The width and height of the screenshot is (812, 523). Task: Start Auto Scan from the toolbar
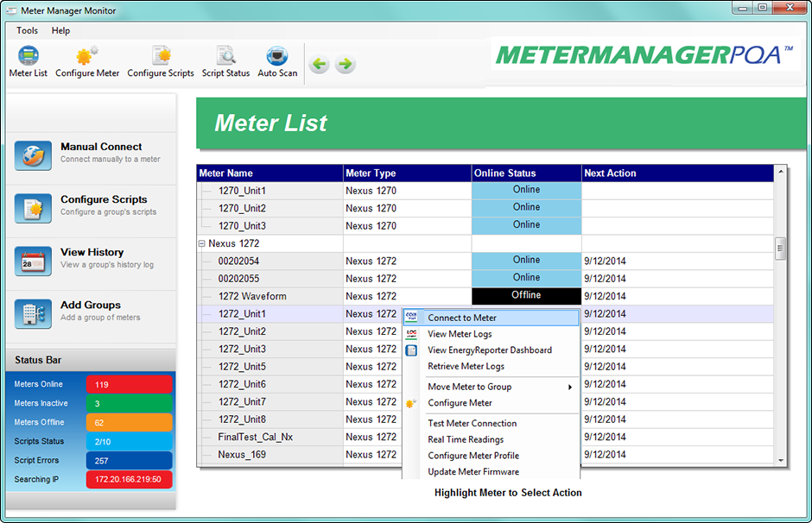tap(277, 56)
